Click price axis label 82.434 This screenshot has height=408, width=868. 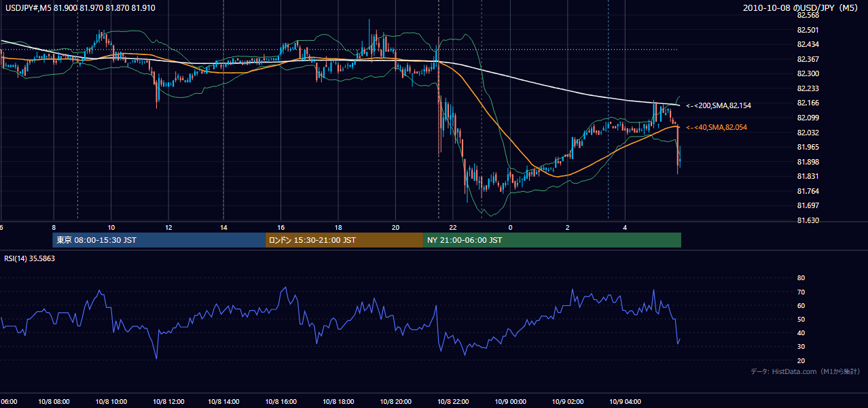[808, 44]
